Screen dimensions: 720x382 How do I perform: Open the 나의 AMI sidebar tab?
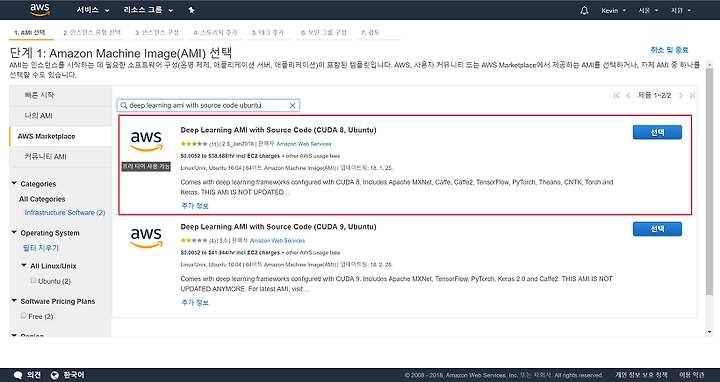click(61, 116)
